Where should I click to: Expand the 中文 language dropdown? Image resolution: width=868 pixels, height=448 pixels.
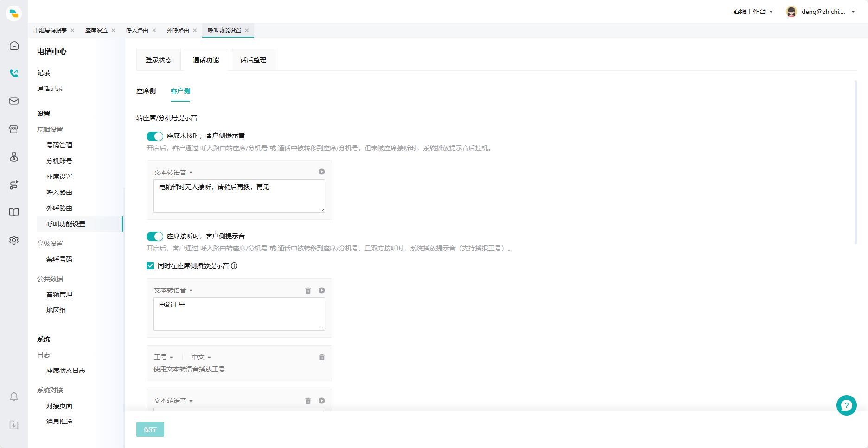click(201, 357)
